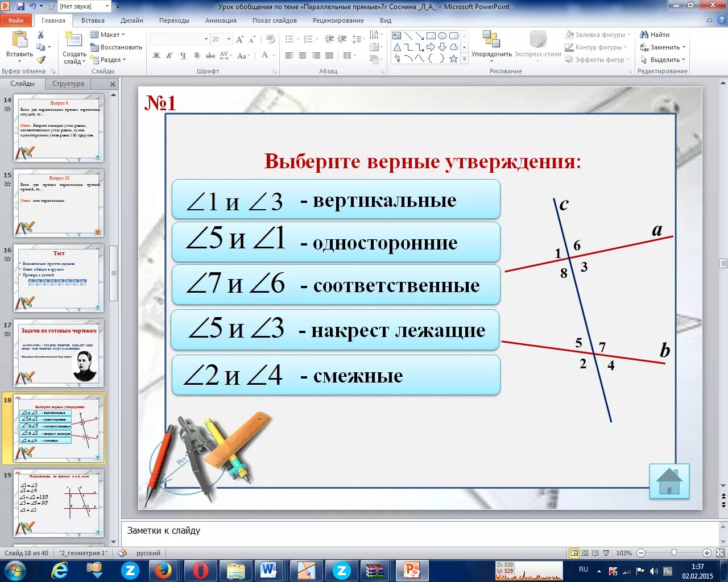Open Шрифт font dialog launcher
728x582 pixels.
point(275,72)
